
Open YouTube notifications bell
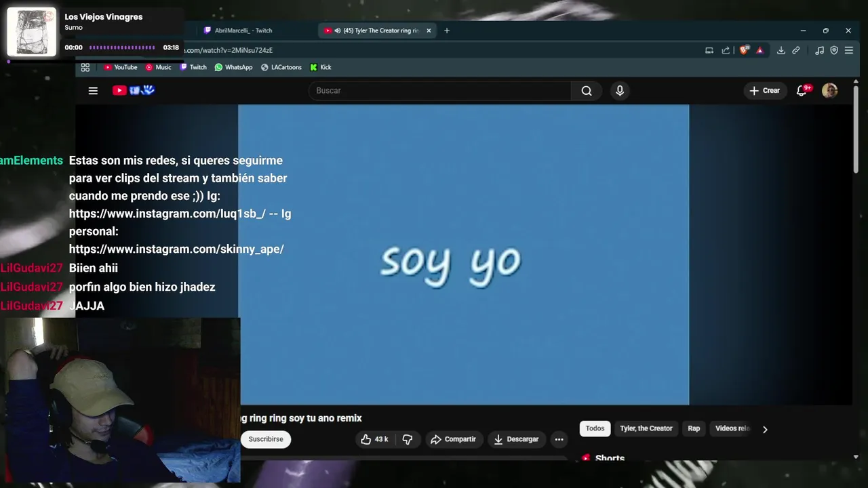[802, 90]
